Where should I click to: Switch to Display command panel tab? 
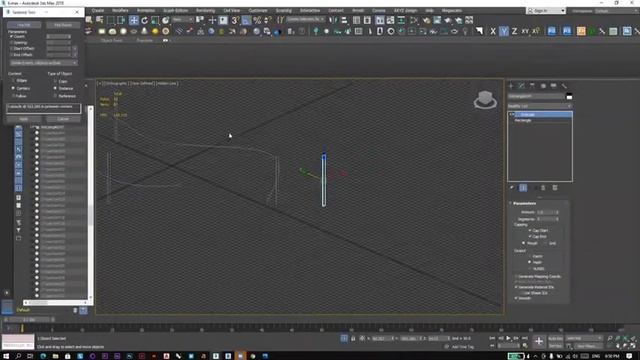553,86
